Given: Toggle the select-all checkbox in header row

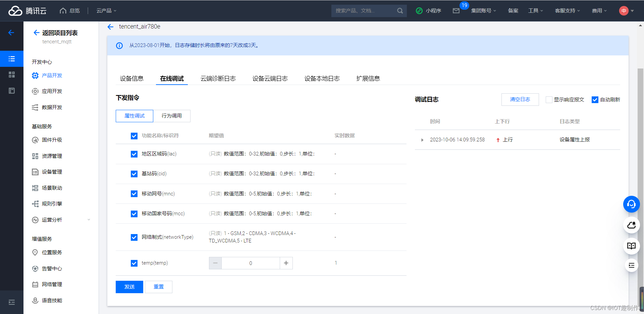Looking at the screenshot, I should [x=134, y=136].
